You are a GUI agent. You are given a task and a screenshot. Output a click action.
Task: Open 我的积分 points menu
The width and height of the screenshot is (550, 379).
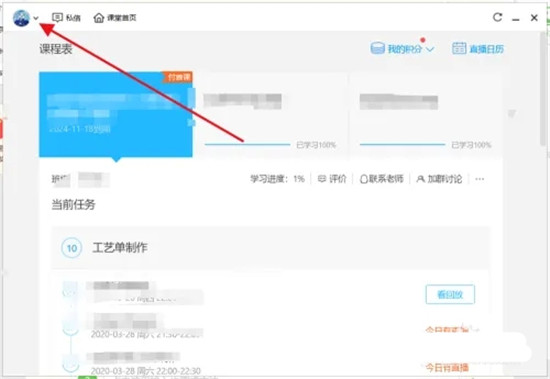click(402, 48)
